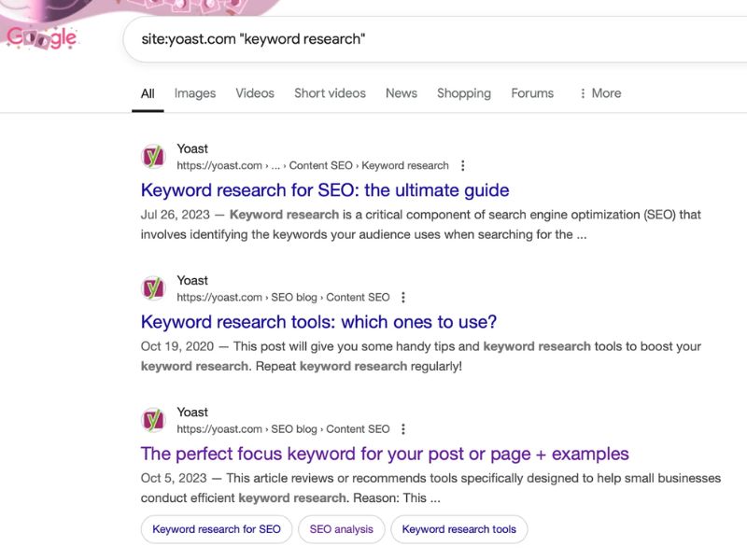Open the three-dot menu on the second result
The width and height of the screenshot is (747, 560).
(402, 297)
